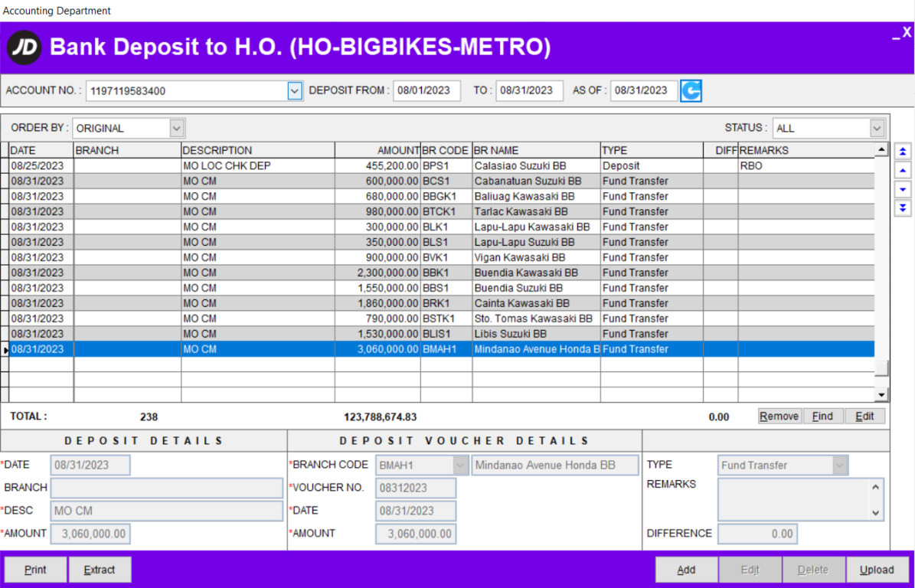Click the BR NAME column header
The image size is (915, 588).
[536, 151]
